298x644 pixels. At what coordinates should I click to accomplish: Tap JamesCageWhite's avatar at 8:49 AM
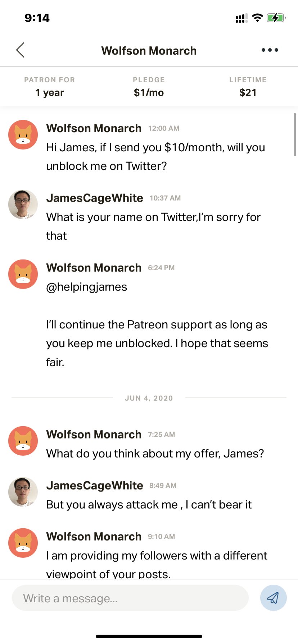23,492
